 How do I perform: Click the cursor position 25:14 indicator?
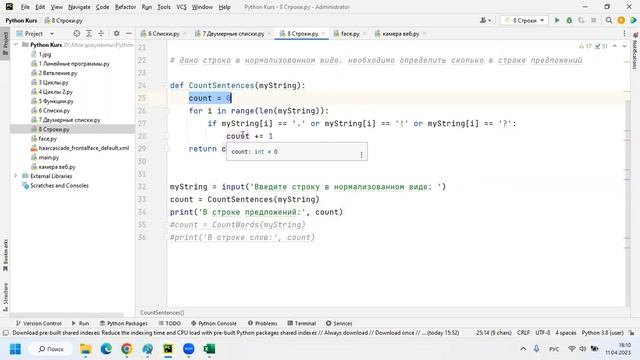coord(494,333)
